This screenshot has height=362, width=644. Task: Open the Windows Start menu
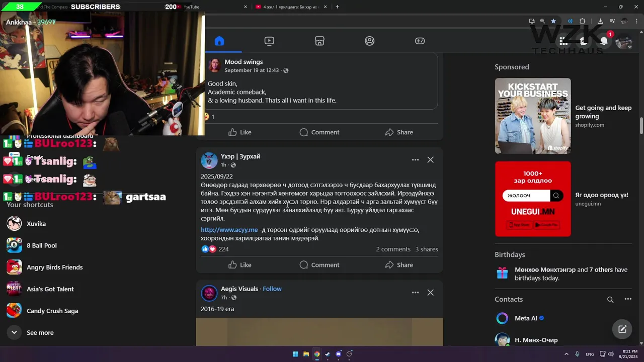click(295, 354)
